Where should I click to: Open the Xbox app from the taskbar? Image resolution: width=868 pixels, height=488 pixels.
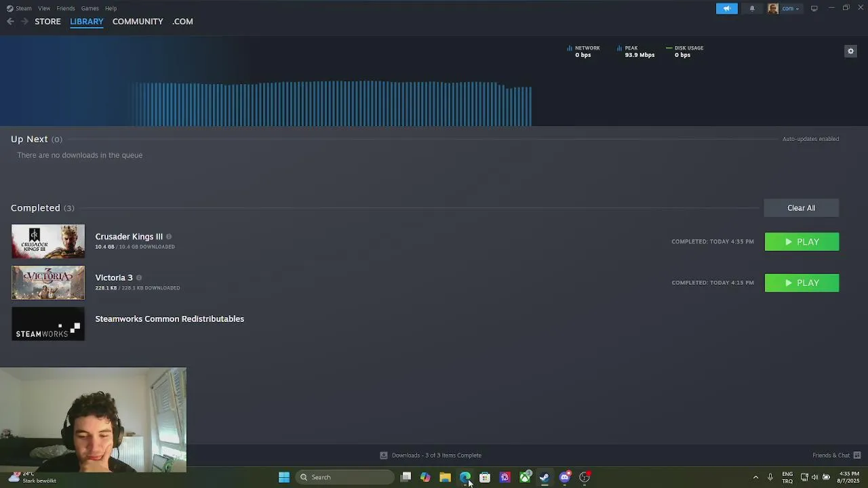point(525,477)
